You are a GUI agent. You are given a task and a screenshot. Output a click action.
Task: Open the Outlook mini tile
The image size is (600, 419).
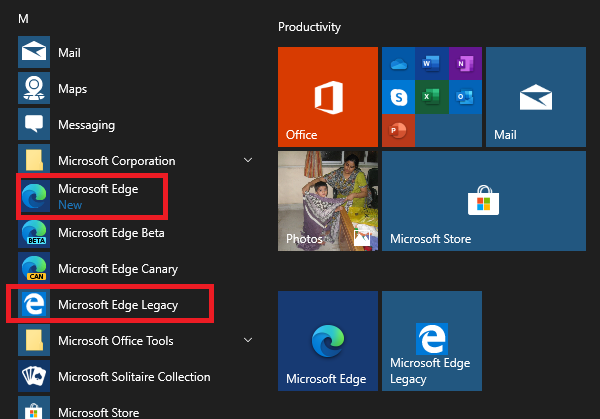(465, 97)
